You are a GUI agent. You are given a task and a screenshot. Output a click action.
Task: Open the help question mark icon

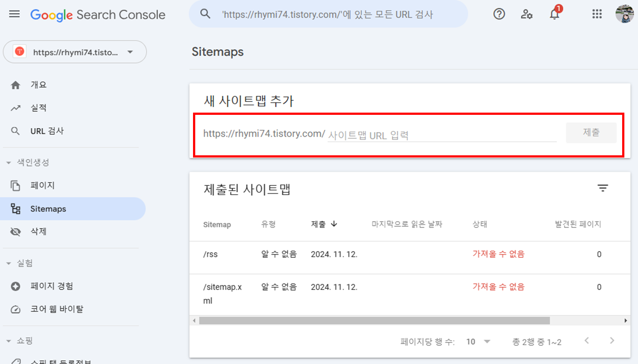pos(499,14)
